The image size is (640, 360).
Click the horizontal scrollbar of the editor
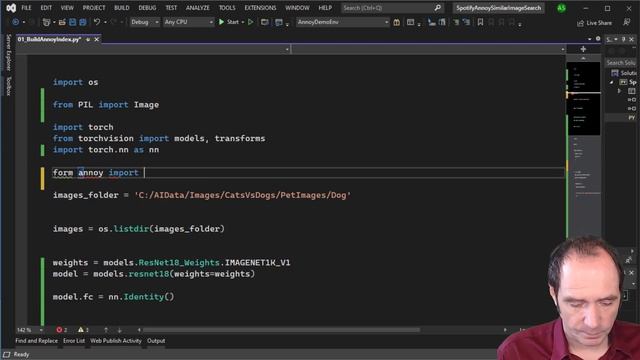click(x=281, y=330)
